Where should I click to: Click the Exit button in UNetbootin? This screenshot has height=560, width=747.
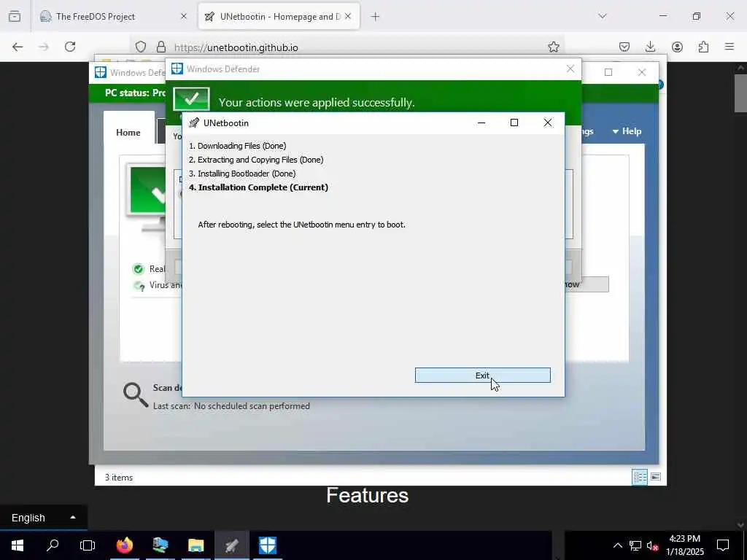pyautogui.click(x=483, y=376)
